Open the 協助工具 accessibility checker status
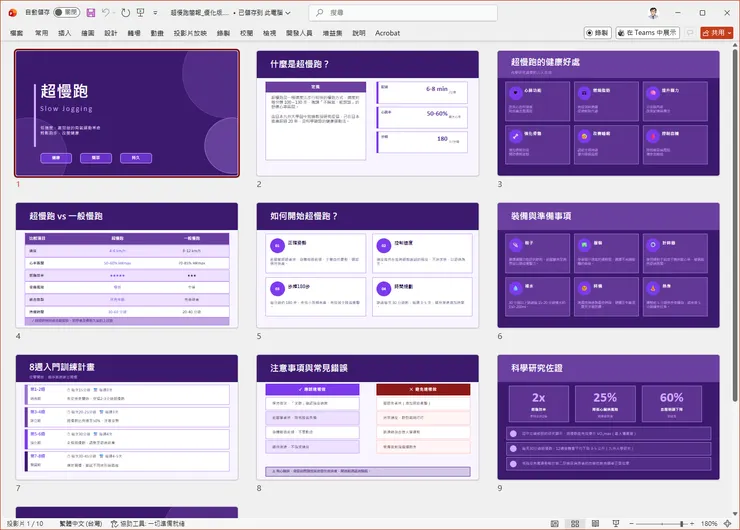Screen dimensions: 740x530 pos(148,523)
